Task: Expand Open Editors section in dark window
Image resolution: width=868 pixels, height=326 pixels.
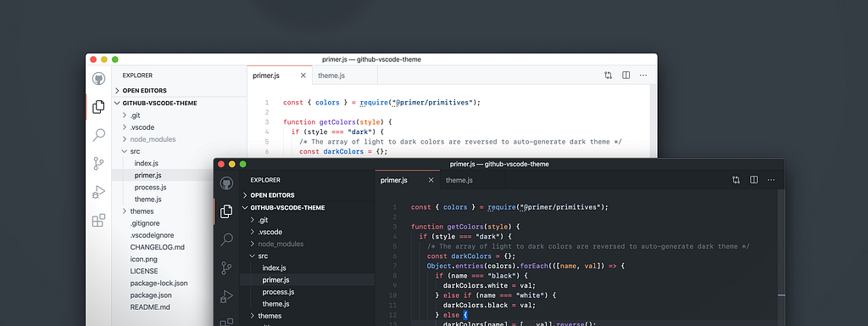Action: tap(245, 195)
